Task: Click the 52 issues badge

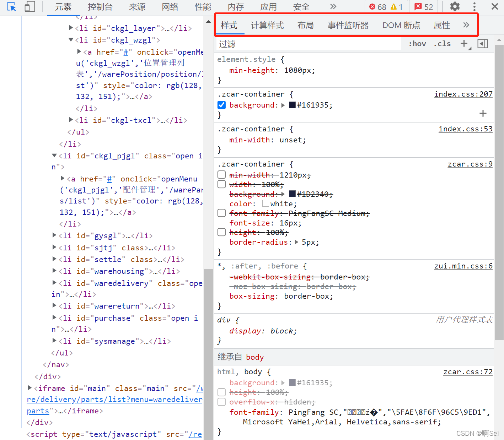Action: [x=424, y=7]
